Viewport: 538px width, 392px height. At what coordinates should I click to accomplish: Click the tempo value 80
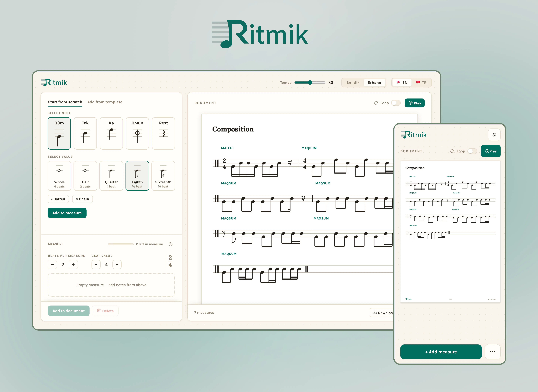[x=331, y=83]
